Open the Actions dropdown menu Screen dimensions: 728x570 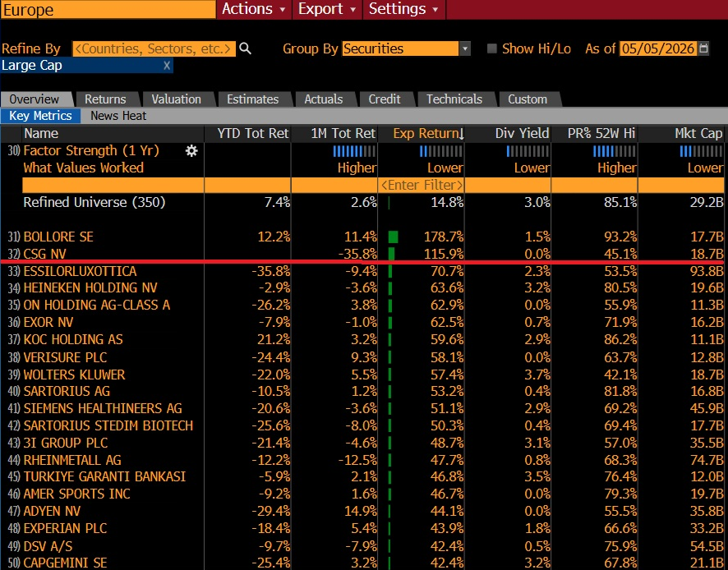click(254, 9)
